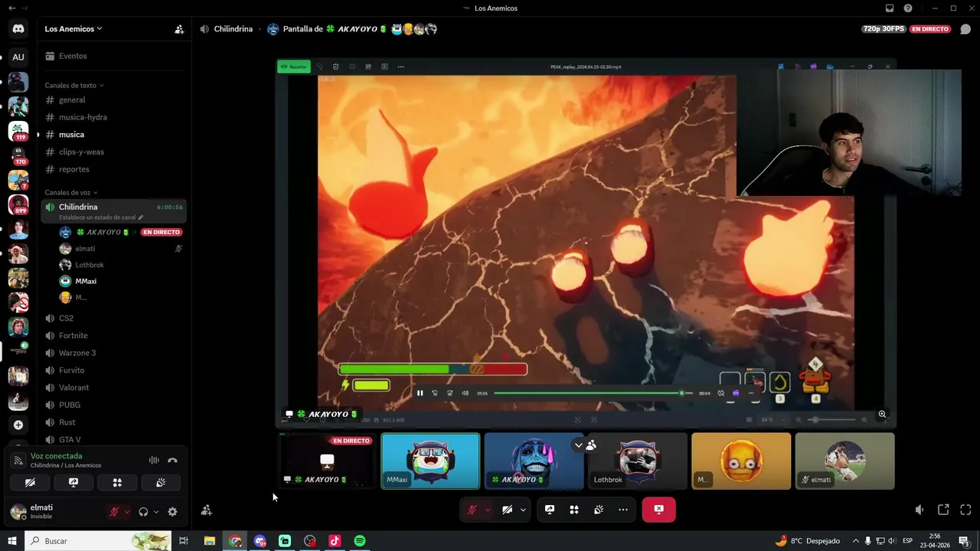Unmute microphone in user panel
This screenshot has height=551, width=980.
[x=114, y=512]
